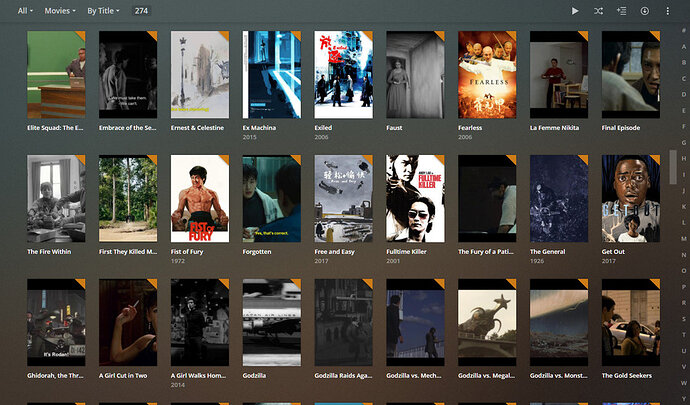Open The Gold Seekers poster
Viewport: 690px width, 405px height.
[x=631, y=322]
